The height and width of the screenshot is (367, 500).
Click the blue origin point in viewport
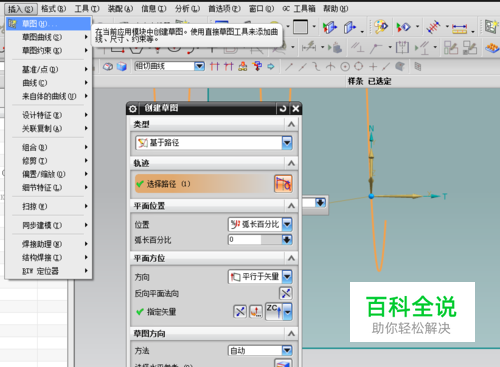pyautogui.click(x=371, y=196)
